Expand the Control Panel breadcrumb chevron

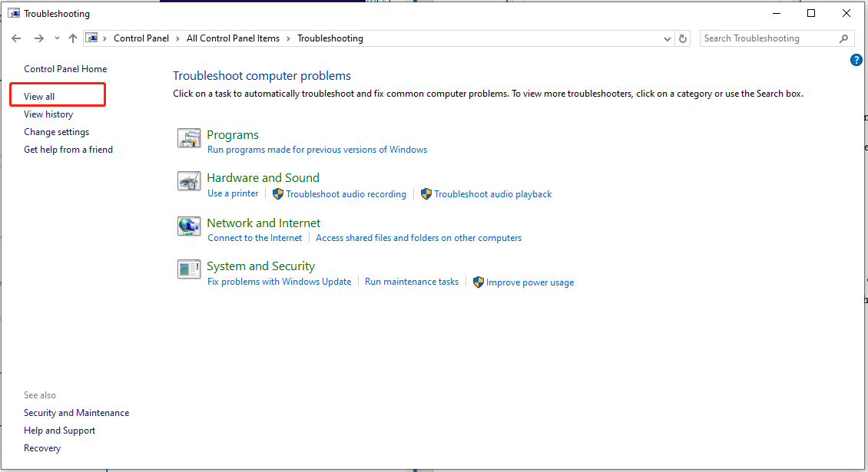pyautogui.click(x=177, y=38)
